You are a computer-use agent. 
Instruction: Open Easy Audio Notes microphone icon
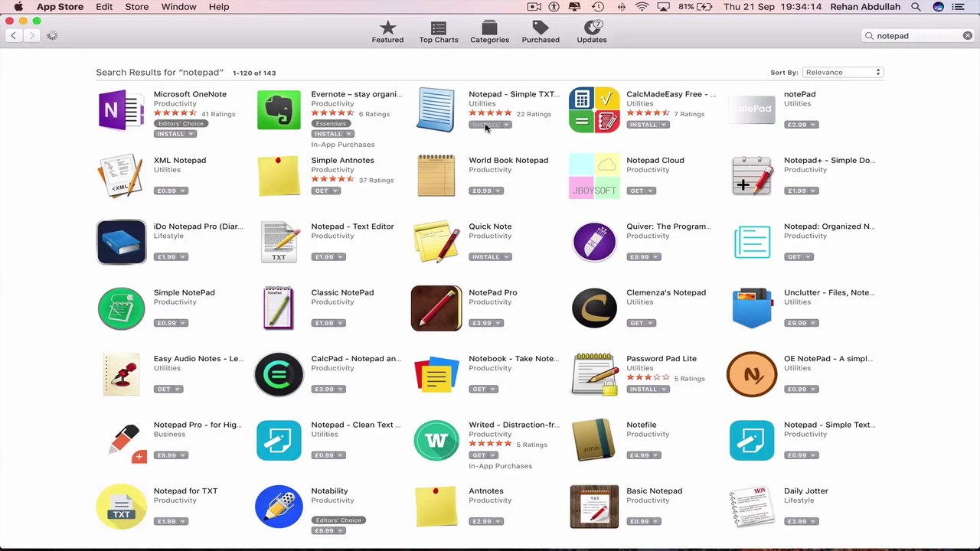coord(121,374)
